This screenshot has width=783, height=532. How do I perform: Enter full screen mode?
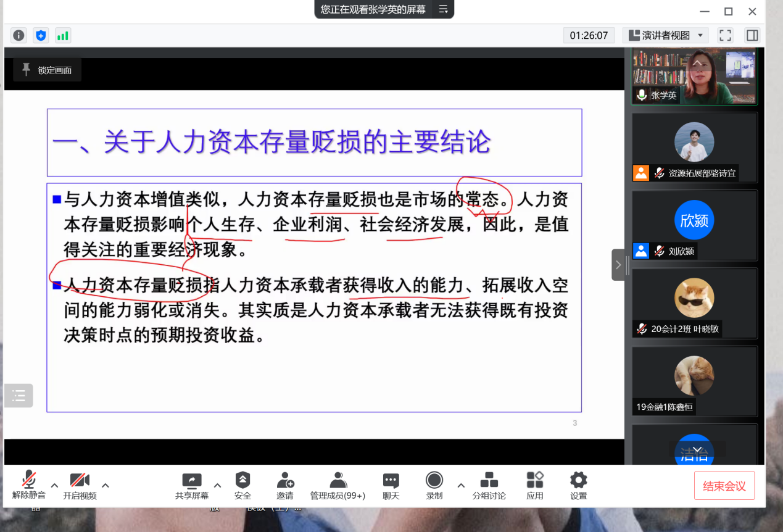726,35
